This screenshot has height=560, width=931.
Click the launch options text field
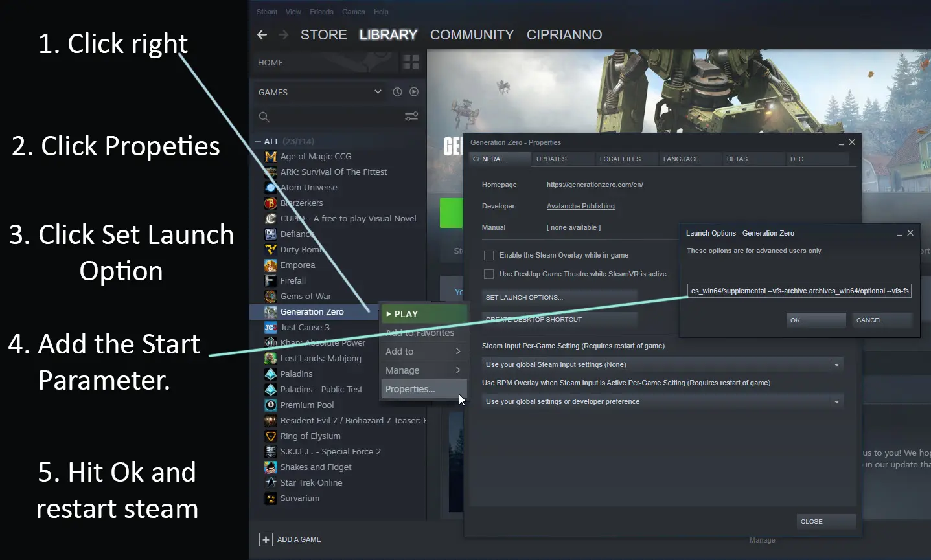(799, 291)
